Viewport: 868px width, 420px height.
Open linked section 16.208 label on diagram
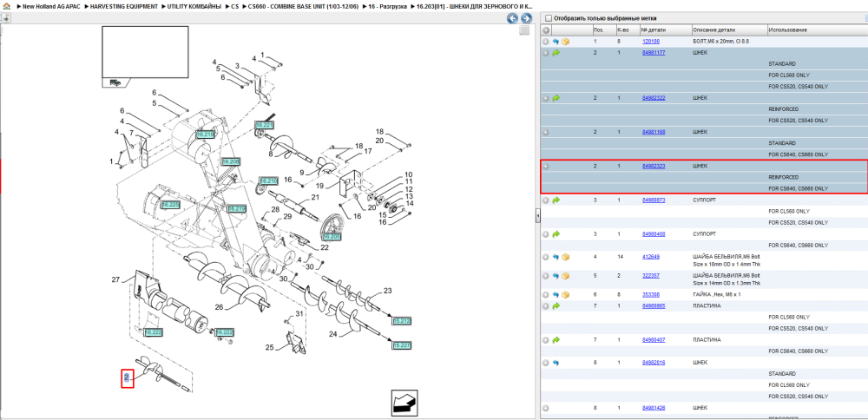pos(230,161)
